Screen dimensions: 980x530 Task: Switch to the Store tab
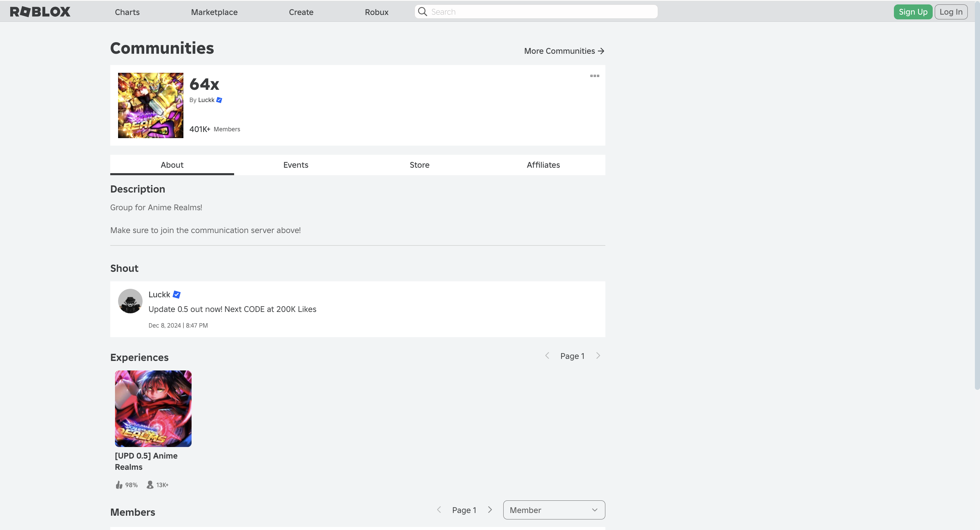[419, 165]
